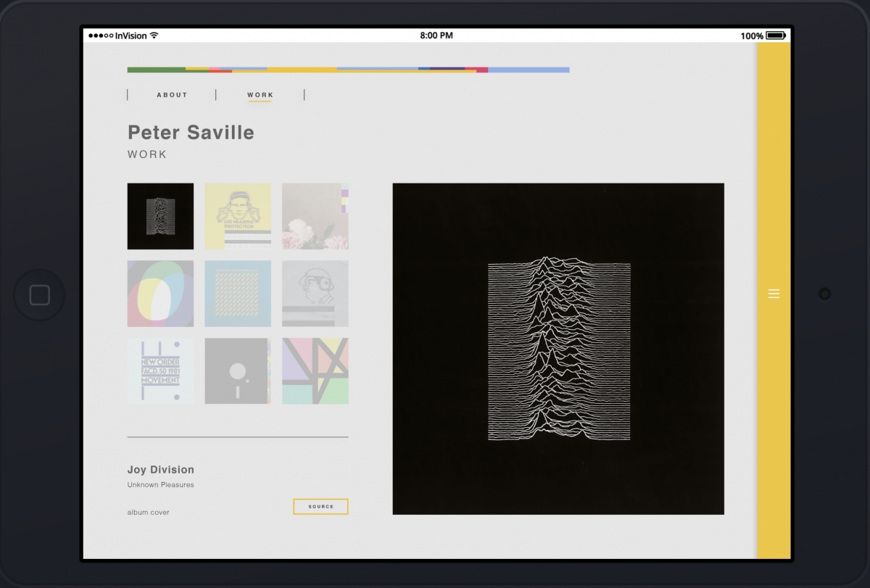Choose the pastel geometric shapes thumbnail
This screenshot has width=870, height=588.
click(x=315, y=371)
